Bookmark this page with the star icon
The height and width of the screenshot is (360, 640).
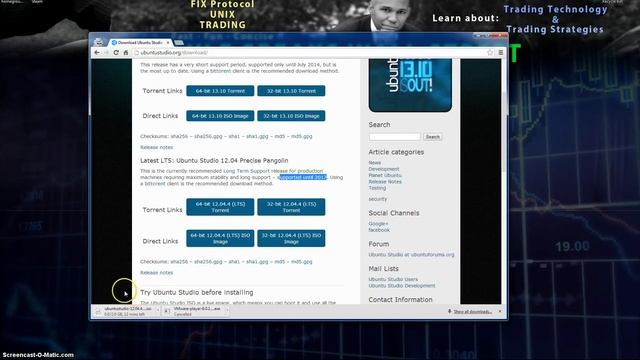490,52
